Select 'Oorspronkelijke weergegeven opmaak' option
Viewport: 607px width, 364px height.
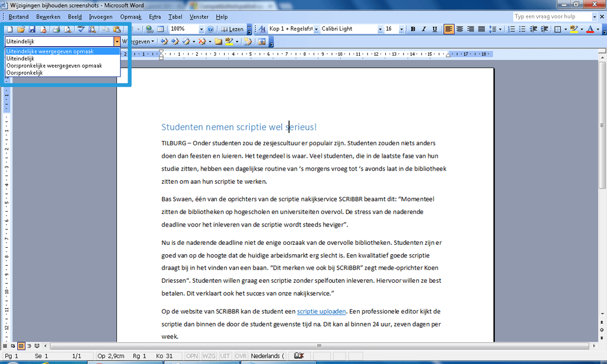(63, 66)
